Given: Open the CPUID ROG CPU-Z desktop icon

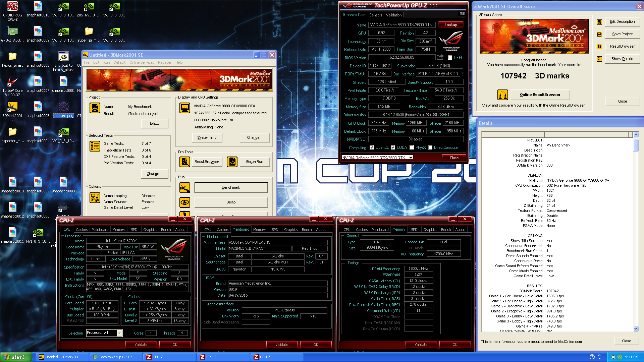Looking at the screenshot, I should click(12, 11).
